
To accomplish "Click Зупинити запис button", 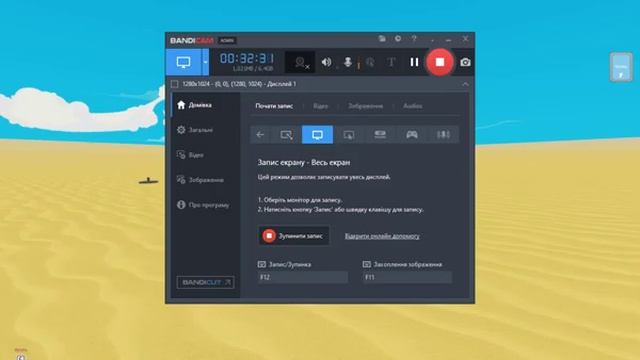I will tap(293, 236).
